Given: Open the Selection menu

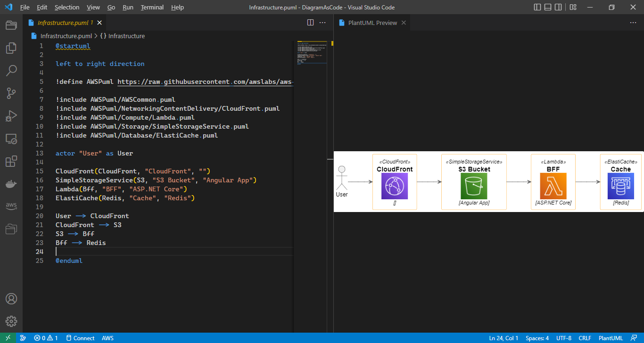Looking at the screenshot, I should point(67,8).
